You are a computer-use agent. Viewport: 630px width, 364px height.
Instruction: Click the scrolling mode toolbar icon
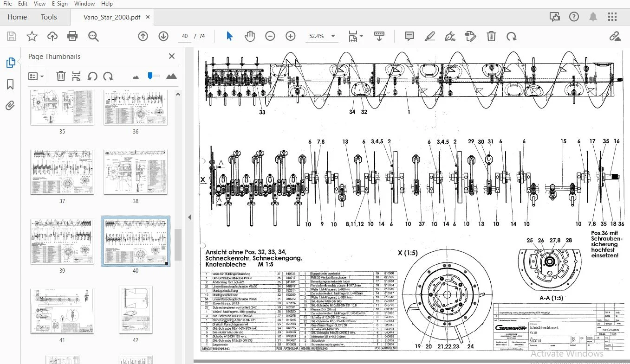coord(379,36)
